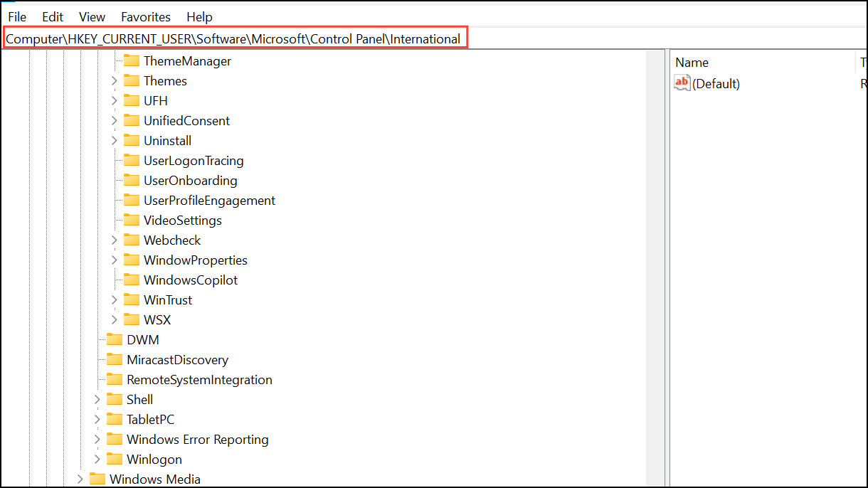Expand the Windows Media key
The height and width of the screenshot is (488, 868).
(80, 479)
